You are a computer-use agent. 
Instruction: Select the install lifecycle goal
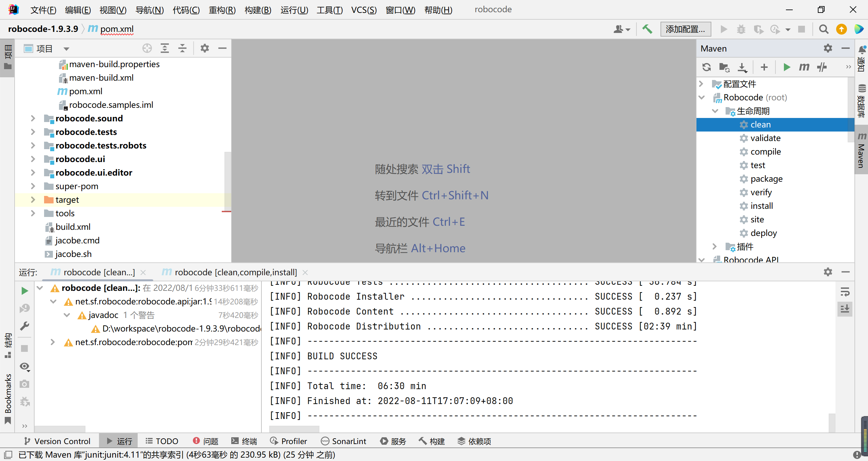tap(762, 206)
